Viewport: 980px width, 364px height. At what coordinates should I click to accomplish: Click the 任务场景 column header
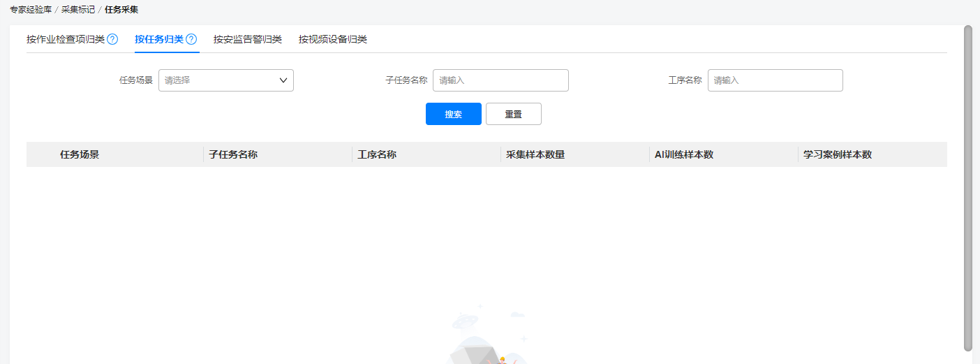click(80, 154)
